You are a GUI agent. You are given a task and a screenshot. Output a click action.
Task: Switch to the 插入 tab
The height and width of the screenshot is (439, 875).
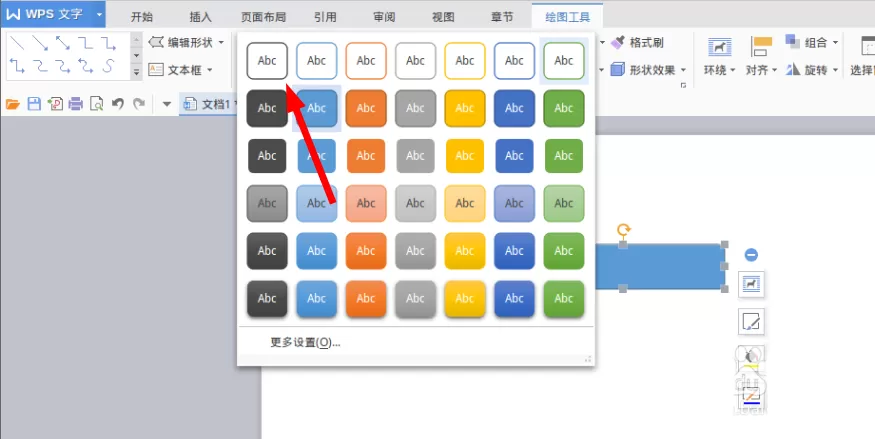tap(200, 17)
